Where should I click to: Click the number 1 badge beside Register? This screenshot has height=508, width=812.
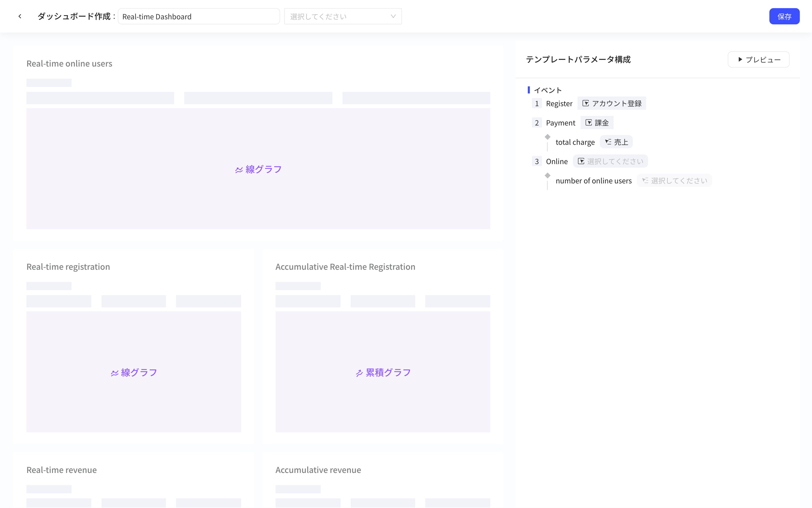pos(536,103)
